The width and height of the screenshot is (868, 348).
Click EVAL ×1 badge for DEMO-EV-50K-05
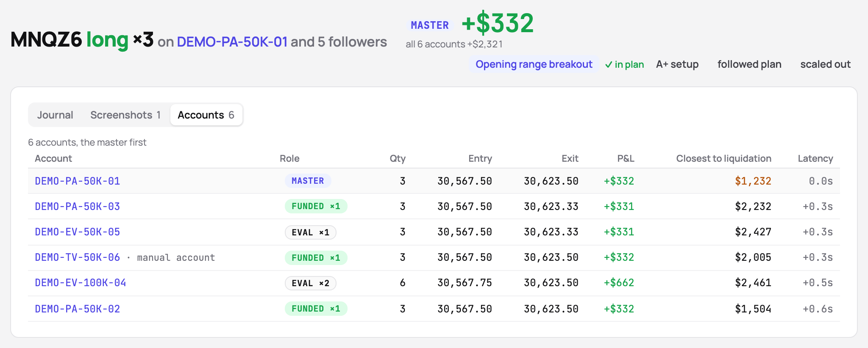(310, 232)
